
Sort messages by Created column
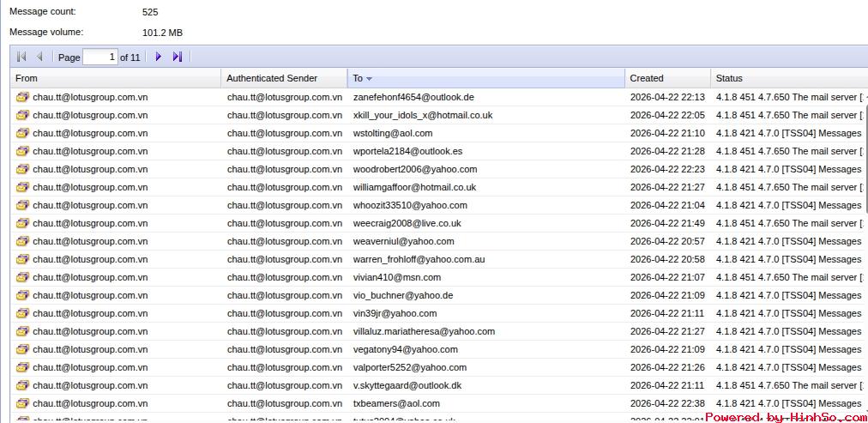click(647, 78)
